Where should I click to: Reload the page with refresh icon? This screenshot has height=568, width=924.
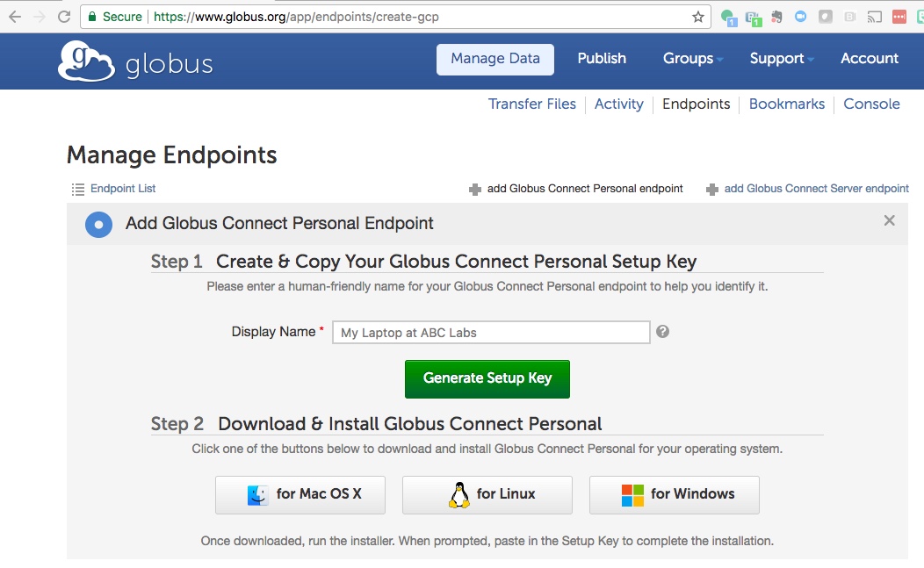coord(64,17)
